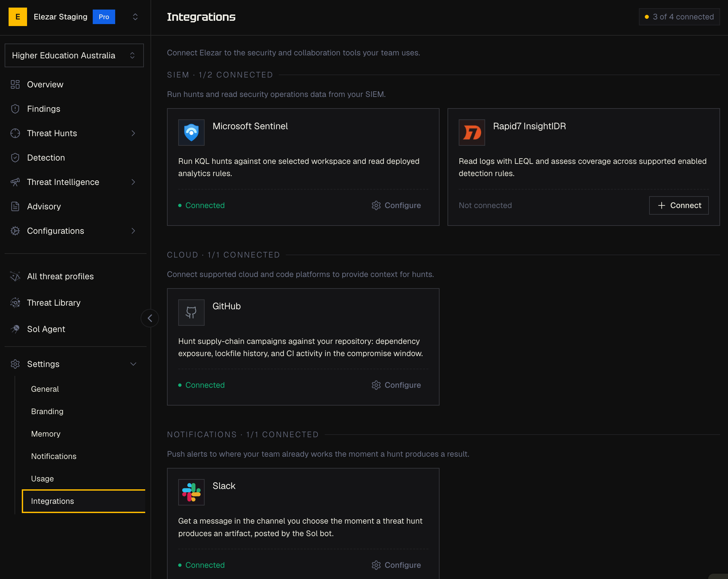
Task: Configure the Microsoft Sentinel integration
Action: (396, 205)
